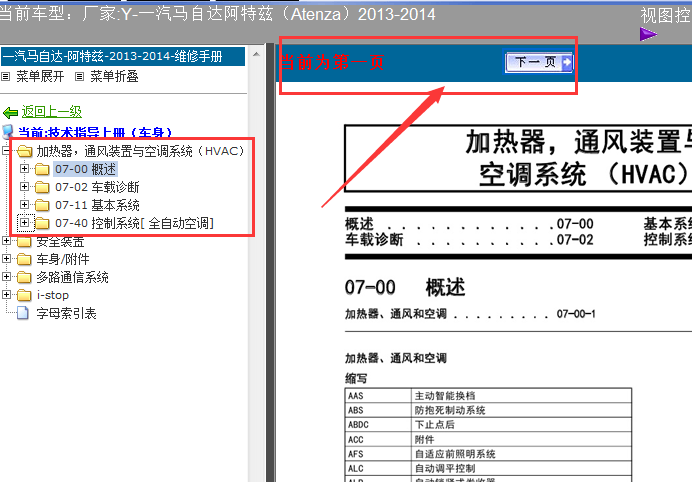This screenshot has height=482, width=692.
Task: Click the folder icon of 07-40 控制系统
Action: tap(42, 223)
